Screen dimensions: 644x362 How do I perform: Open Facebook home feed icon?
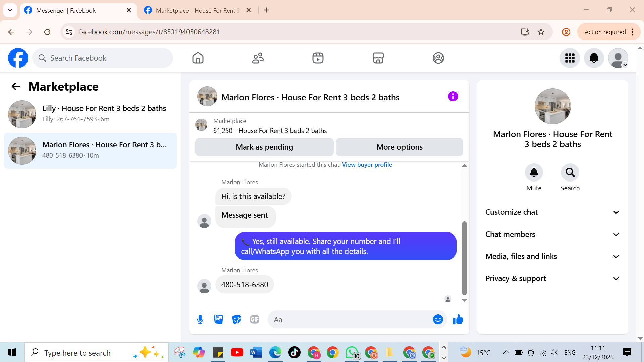pyautogui.click(x=198, y=58)
